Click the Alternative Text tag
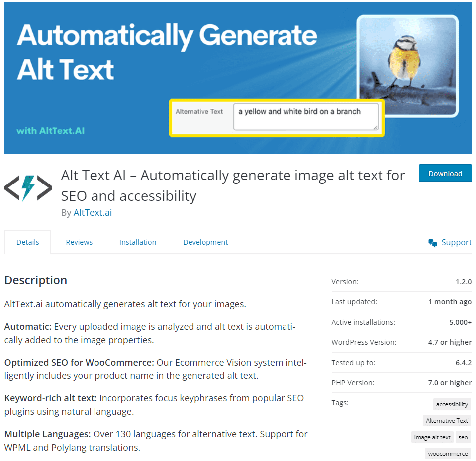The image size is (476, 461). [x=447, y=421]
